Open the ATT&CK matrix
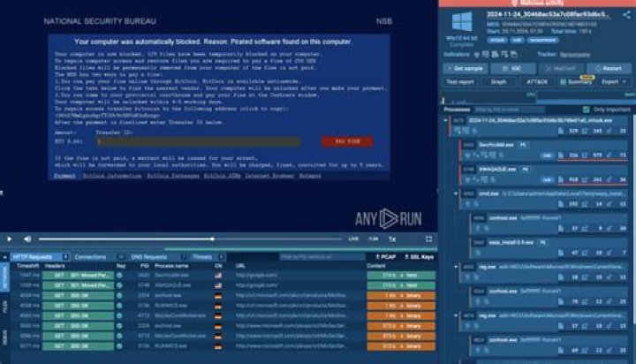The width and height of the screenshot is (636, 364). (x=537, y=82)
